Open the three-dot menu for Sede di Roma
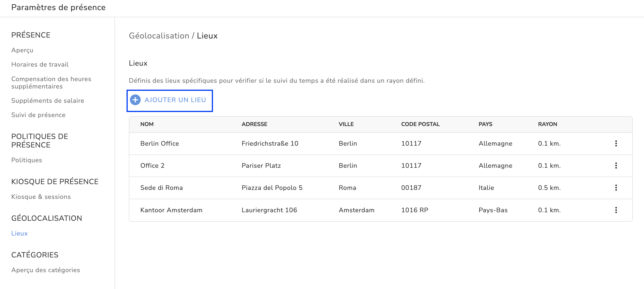 point(616,188)
